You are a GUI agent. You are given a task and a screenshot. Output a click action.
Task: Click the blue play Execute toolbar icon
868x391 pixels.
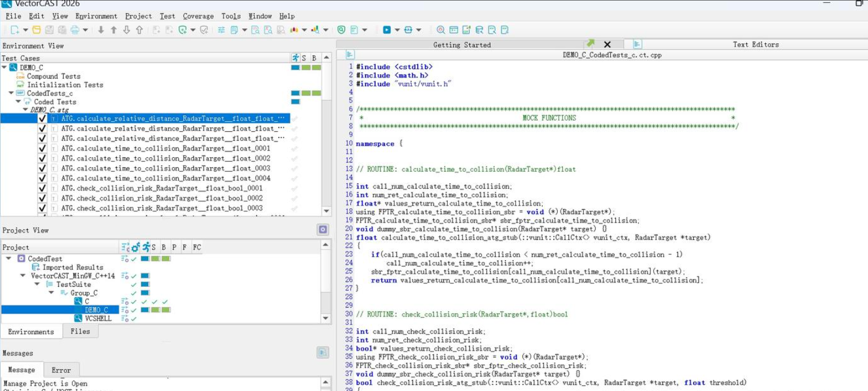pyautogui.click(x=387, y=30)
